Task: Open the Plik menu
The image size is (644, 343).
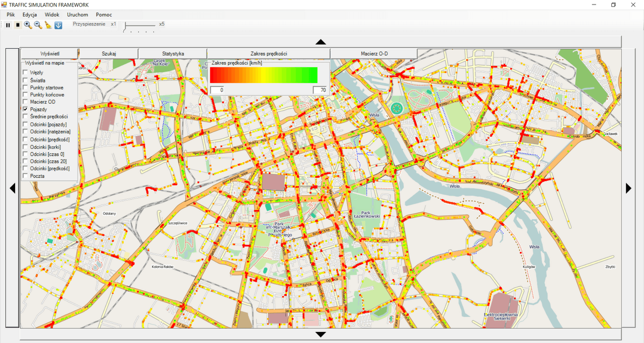Action: click(x=11, y=15)
